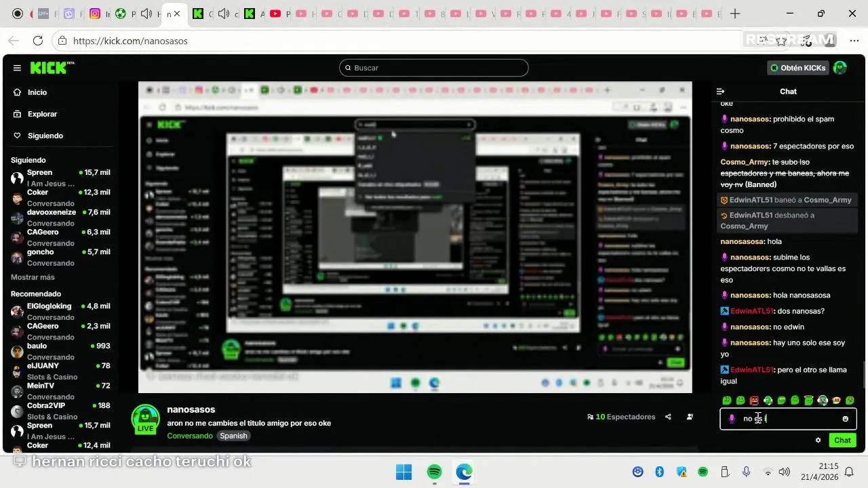This screenshot has height=488, width=868.
Task: Click Cosmo_Army username on banned message
Action: 745,162
